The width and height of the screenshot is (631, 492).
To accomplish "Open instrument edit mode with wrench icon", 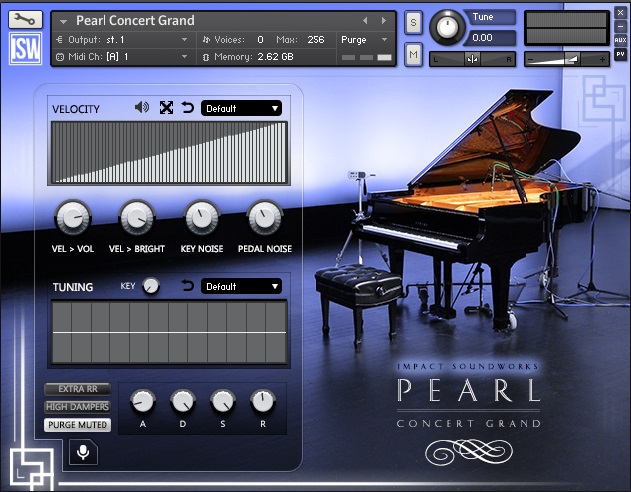I will pos(25,19).
